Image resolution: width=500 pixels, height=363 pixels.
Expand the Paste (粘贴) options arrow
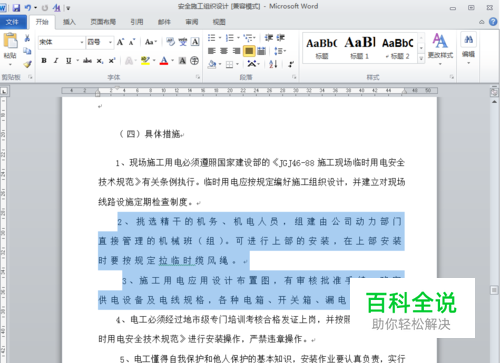coord(10,64)
